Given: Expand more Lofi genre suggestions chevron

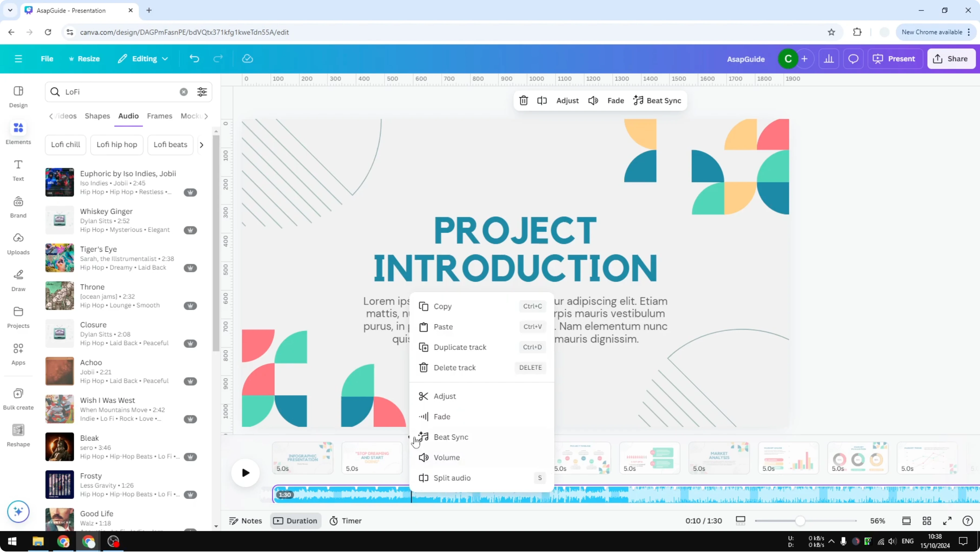Looking at the screenshot, I should (x=202, y=145).
